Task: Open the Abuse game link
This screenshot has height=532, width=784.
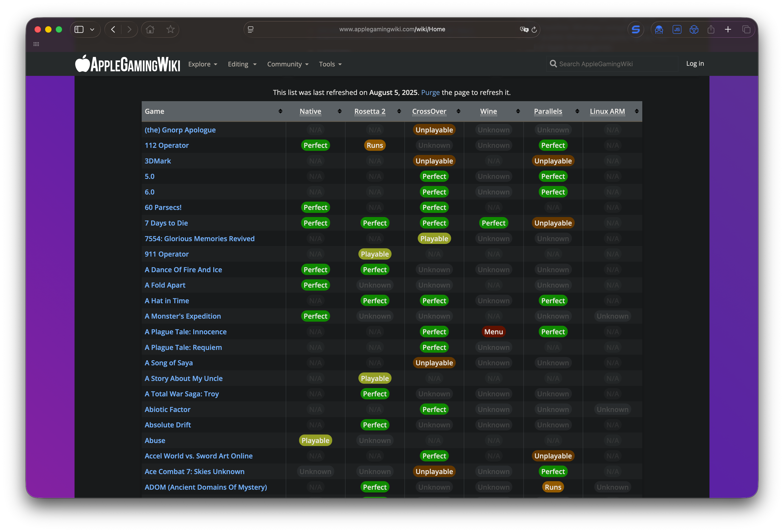Action: (155, 440)
